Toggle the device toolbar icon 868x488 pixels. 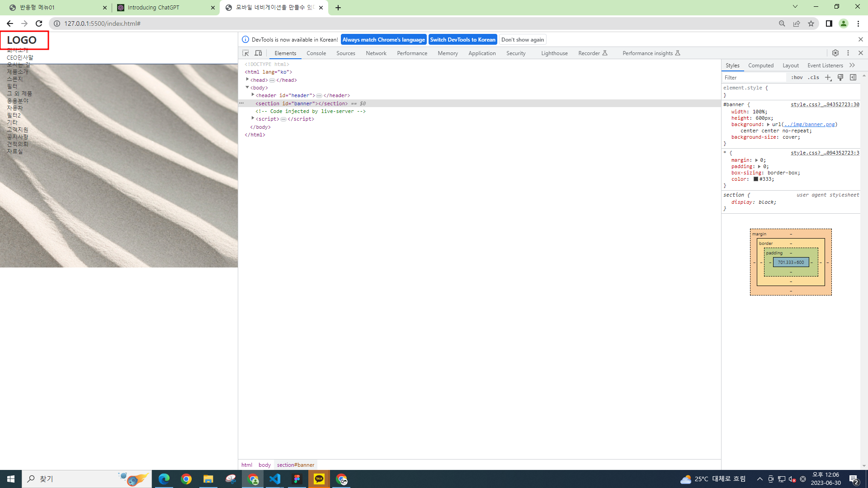click(258, 53)
